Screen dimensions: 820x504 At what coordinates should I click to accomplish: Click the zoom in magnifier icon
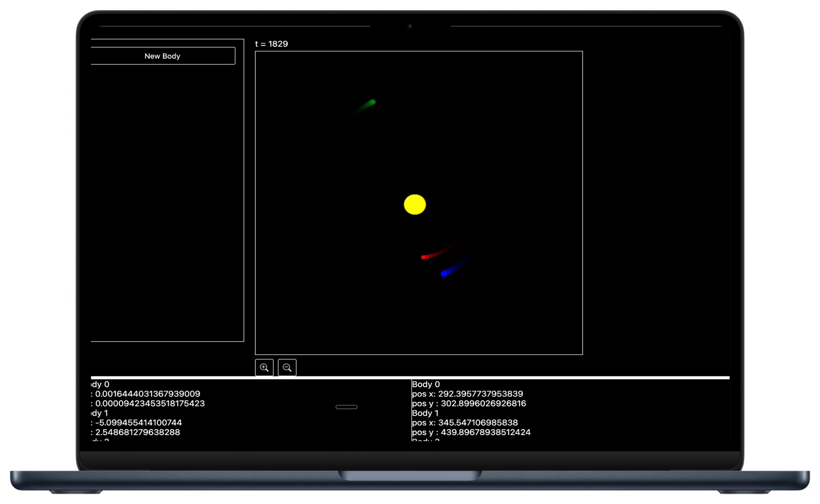(264, 367)
